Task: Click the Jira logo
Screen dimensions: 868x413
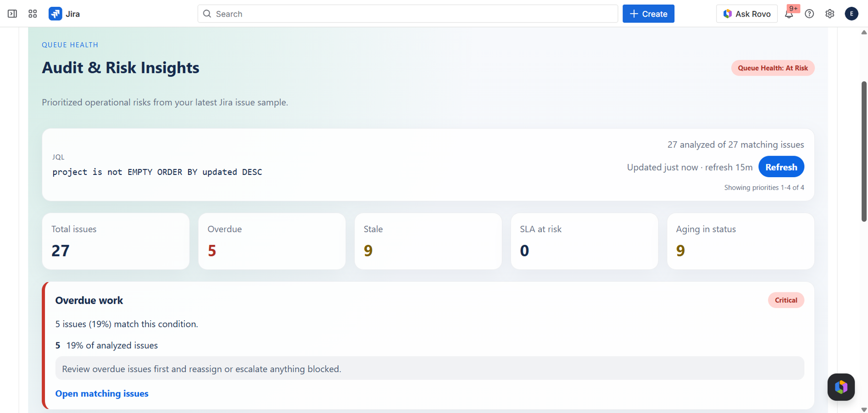Action: (56, 13)
